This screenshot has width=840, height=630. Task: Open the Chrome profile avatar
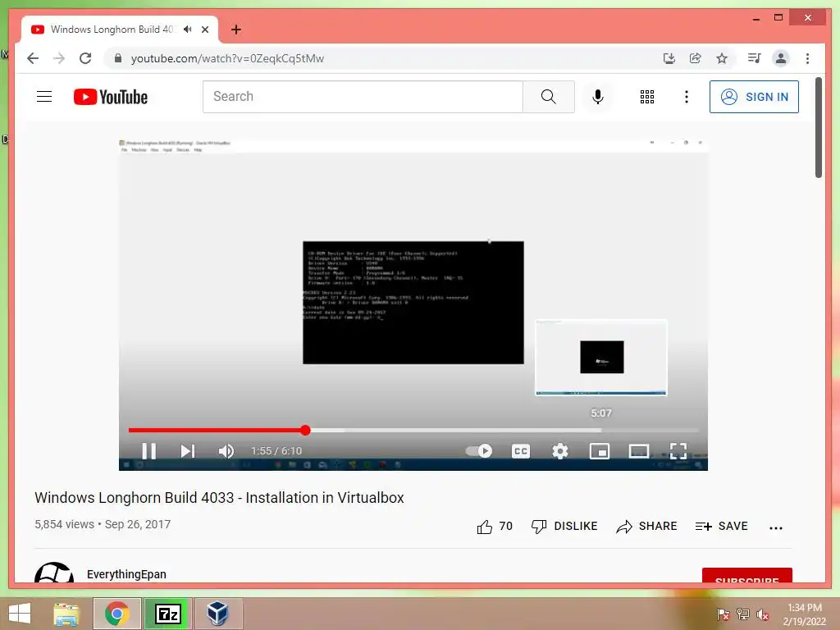point(781,58)
